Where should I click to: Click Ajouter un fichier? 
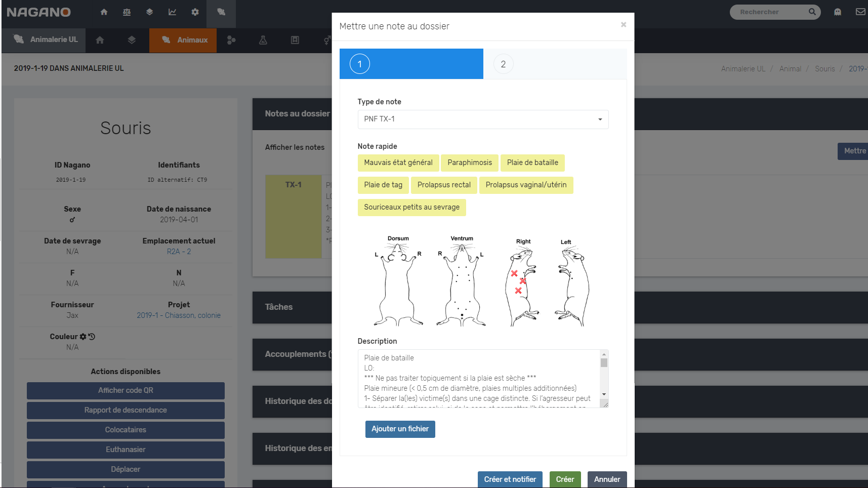pos(400,429)
